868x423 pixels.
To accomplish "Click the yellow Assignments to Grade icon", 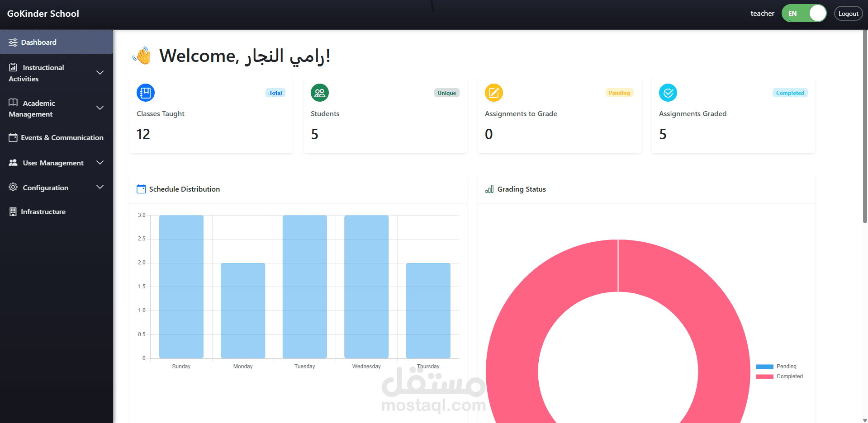I will click(x=494, y=93).
